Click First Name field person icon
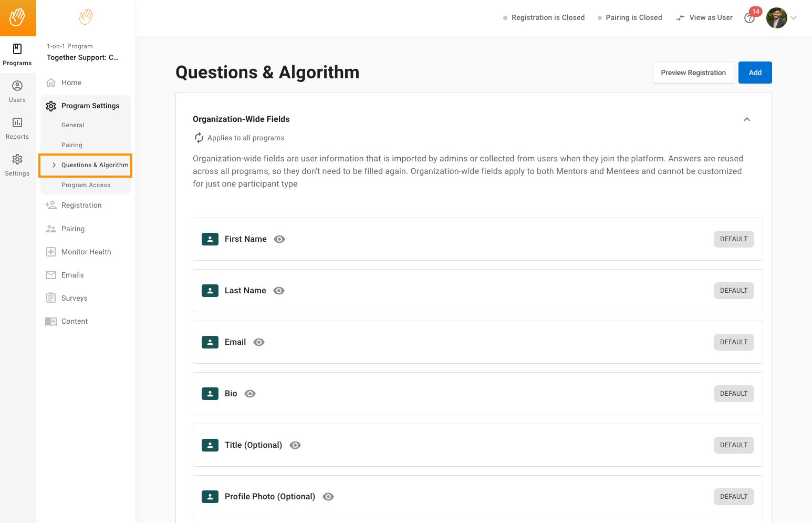The height and width of the screenshot is (523, 812). click(x=210, y=239)
